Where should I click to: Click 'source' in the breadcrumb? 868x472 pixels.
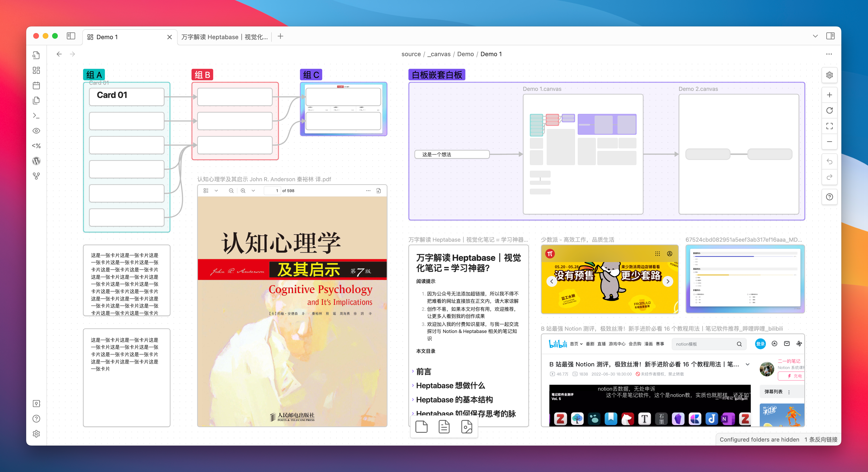coord(411,54)
